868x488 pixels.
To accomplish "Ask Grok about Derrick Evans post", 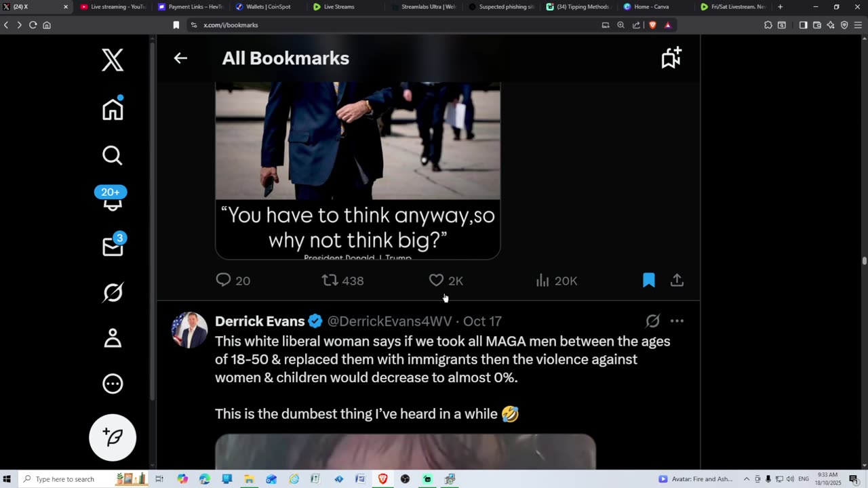I will [x=652, y=321].
